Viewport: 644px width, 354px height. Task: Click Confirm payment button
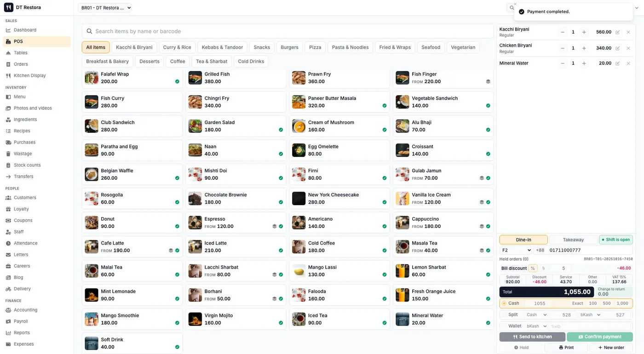(x=600, y=337)
